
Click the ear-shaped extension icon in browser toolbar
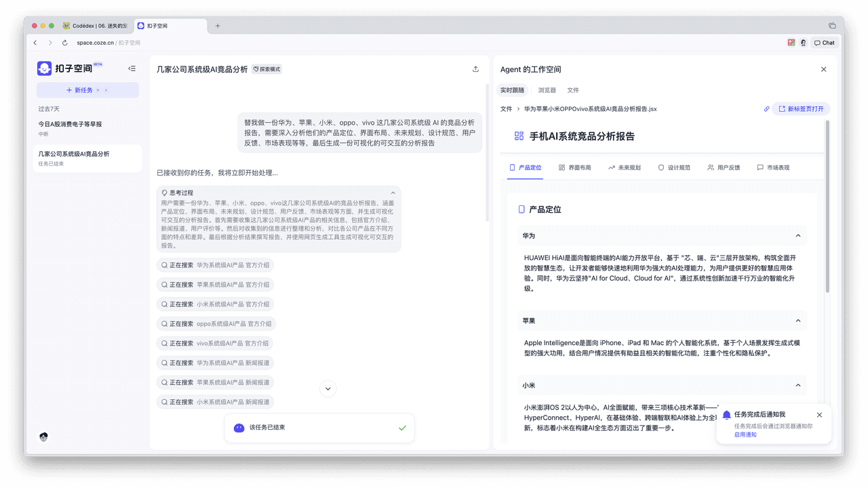click(x=803, y=43)
